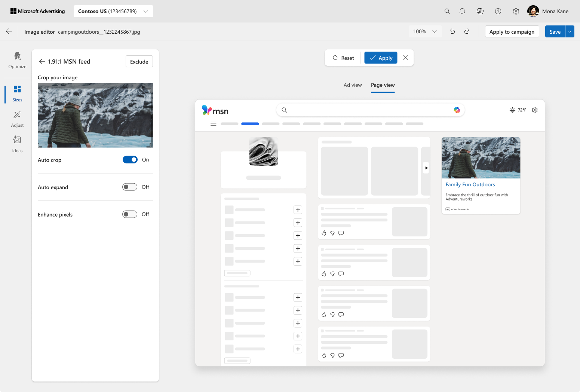Click Apply to campaign
Screen dimensions: 580x392
click(512, 31)
